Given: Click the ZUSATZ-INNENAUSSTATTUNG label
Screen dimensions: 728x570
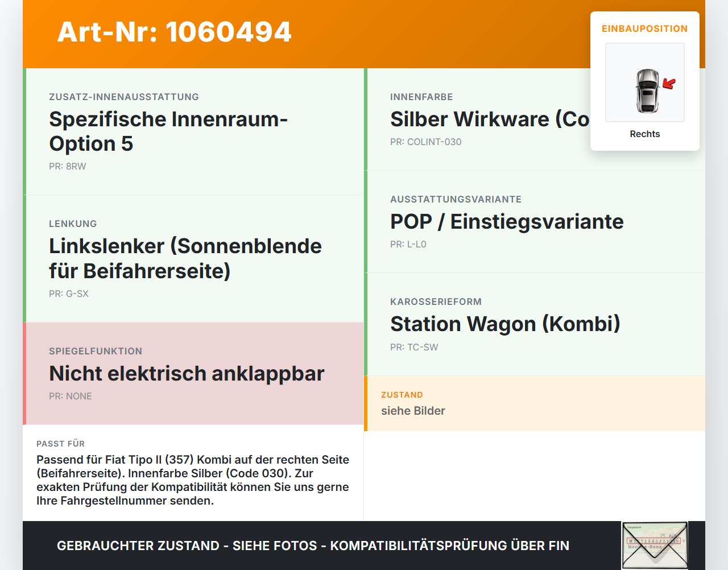Looking at the screenshot, I should [124, 97].
